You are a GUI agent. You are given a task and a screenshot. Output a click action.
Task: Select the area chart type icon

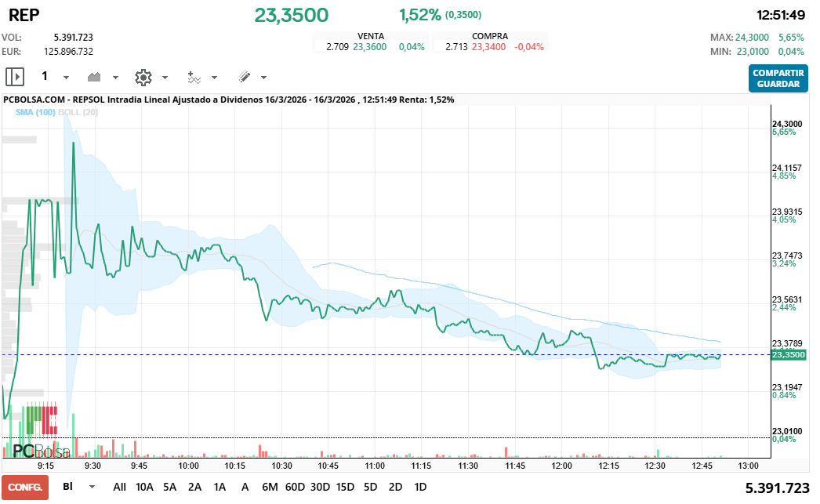tap(93, 77)
